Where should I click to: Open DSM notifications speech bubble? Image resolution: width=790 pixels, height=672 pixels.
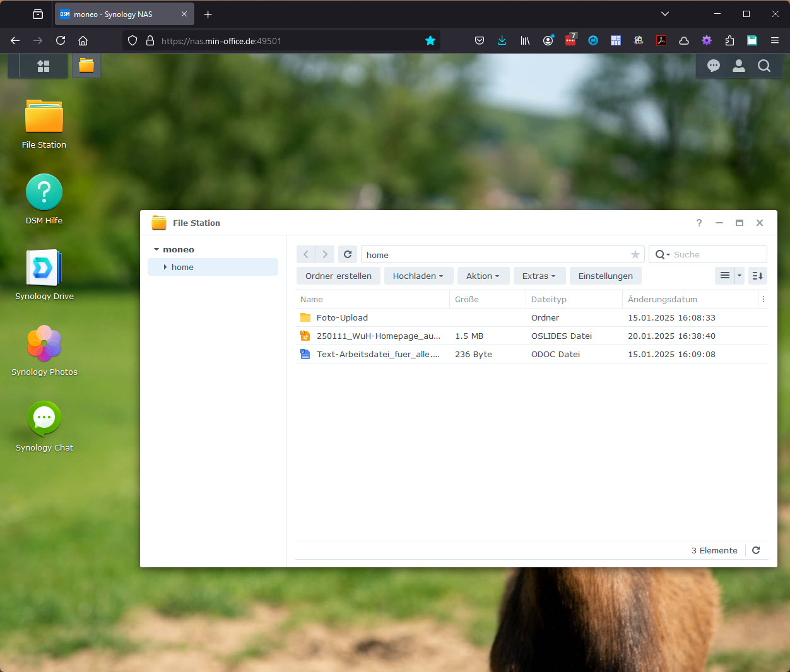(x=714, y=66)
